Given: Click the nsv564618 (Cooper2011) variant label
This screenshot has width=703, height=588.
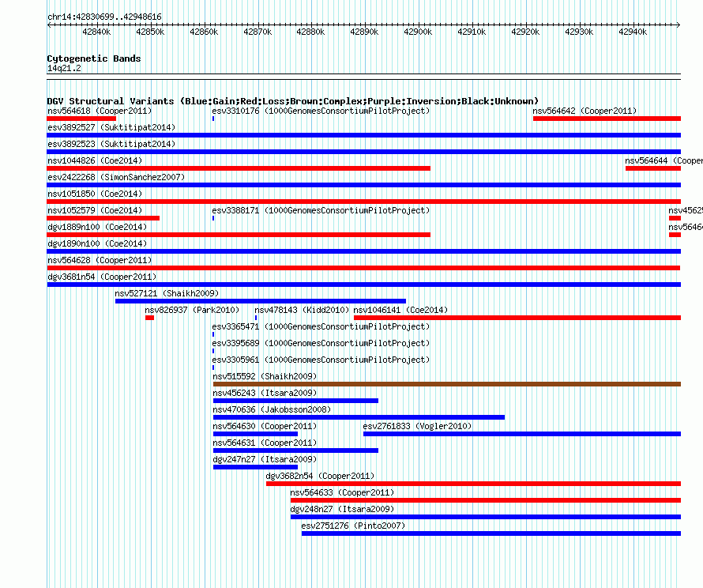Looking at the screenshot, I should click(x=100, y=111).
